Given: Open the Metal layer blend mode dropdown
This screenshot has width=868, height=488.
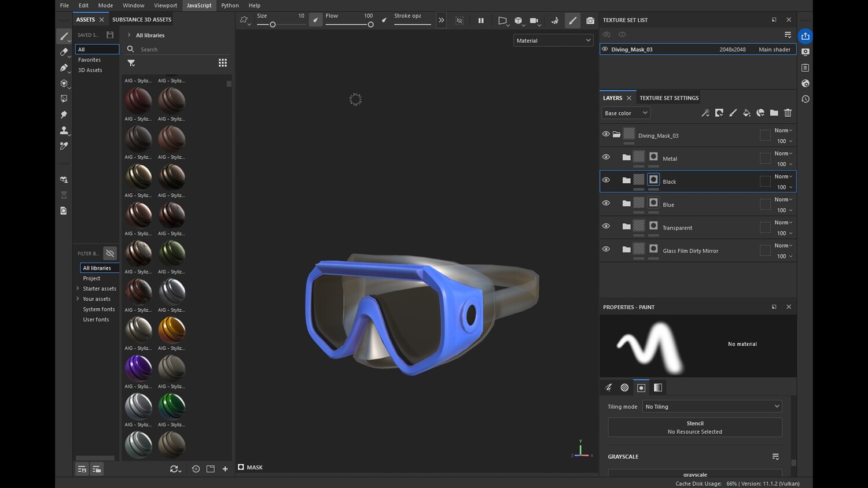Looking at the screenshot, I should 784,153.
